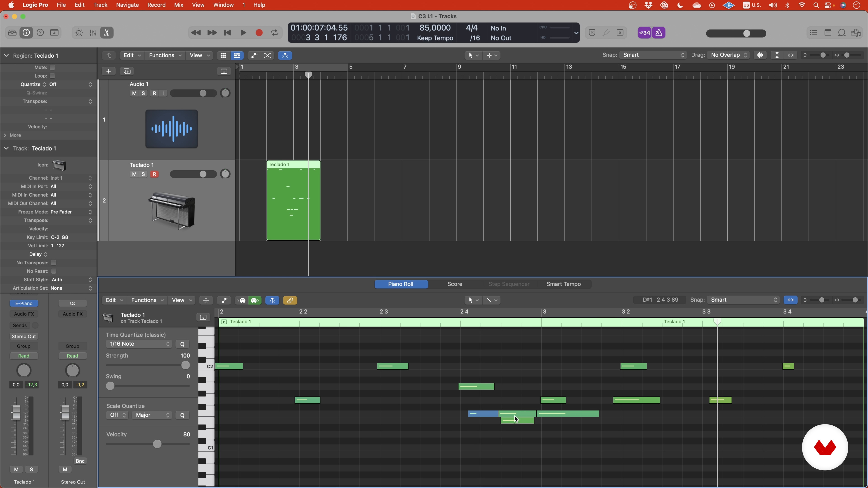Image resolution: width=868 pixels, height=488 pixels.
Task: Open Piano Roll Snap Smart dropdown
Action: (x=743, y=300)
